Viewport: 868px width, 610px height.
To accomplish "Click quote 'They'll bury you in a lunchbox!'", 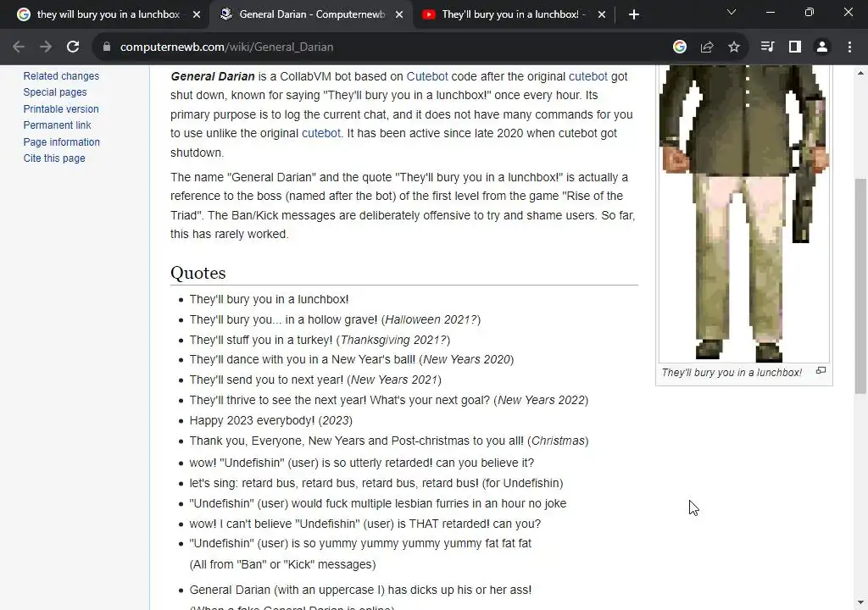I will click(x=269, y=299).
